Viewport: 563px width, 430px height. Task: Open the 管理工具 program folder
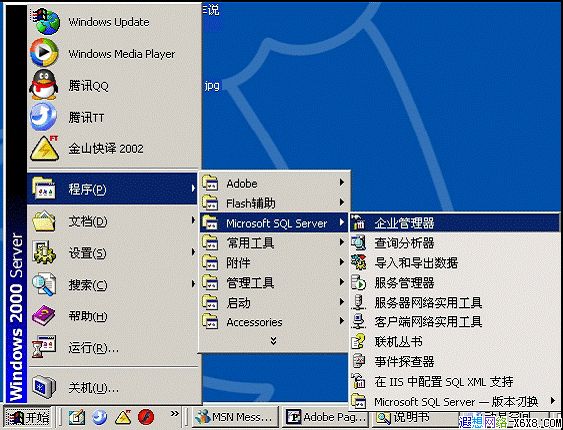click(274, 282)
